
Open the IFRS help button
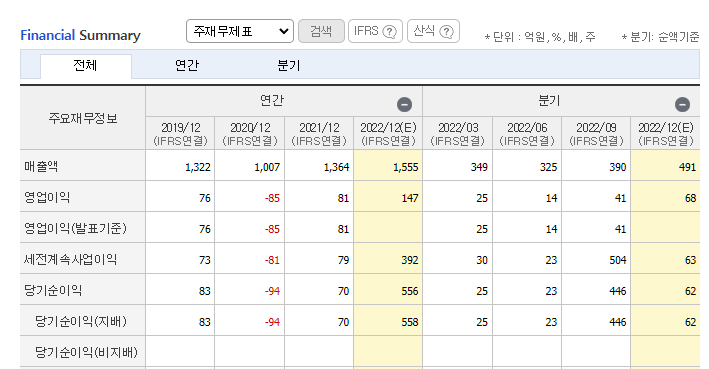click(x=375, y=31)
